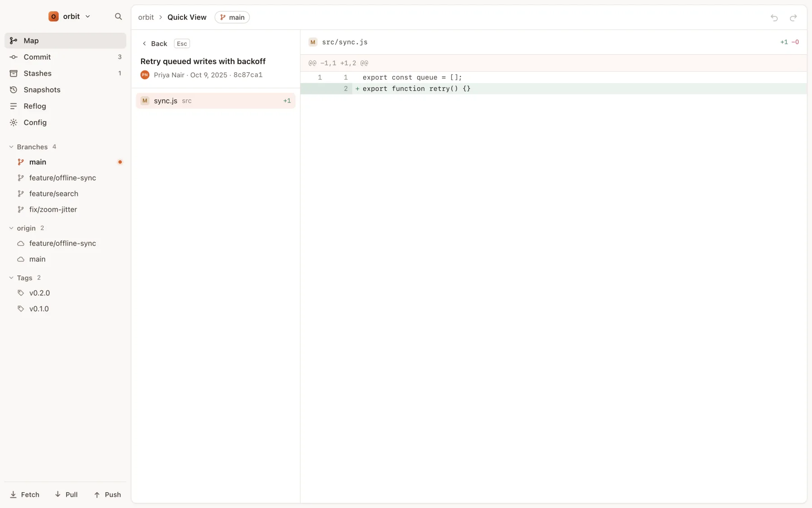Viewport: 812px width, 508px height.
Task: Click the added line export function retry
Action: (554, 89)
